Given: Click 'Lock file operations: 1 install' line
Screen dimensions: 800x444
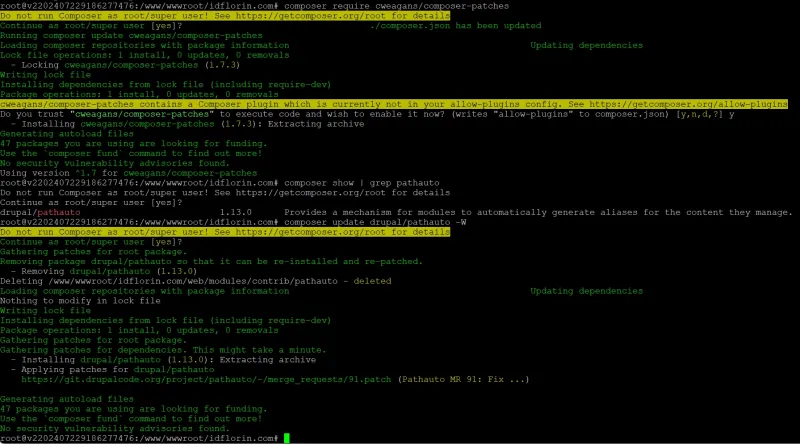Looking at the screenshot, I should click(144, 55).
